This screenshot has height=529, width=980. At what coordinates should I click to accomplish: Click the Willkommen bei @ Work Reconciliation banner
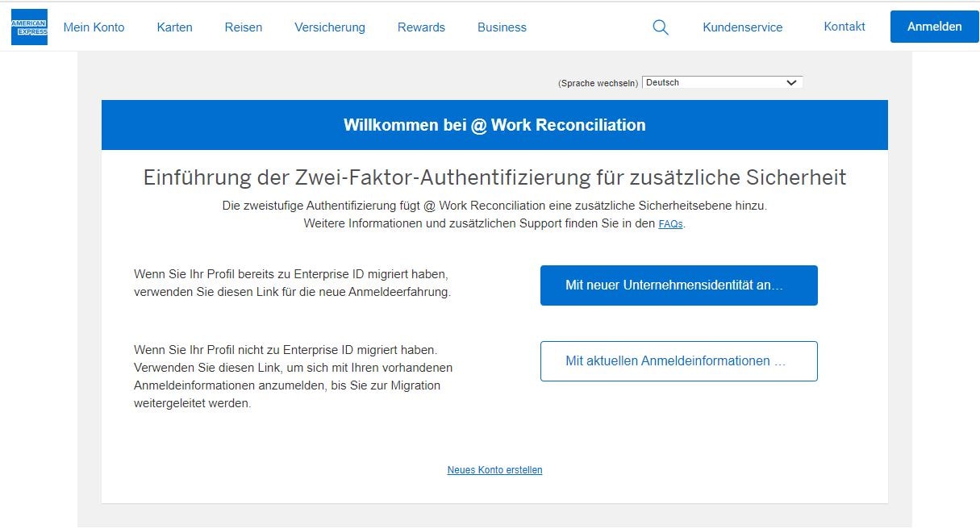(494, 125)
